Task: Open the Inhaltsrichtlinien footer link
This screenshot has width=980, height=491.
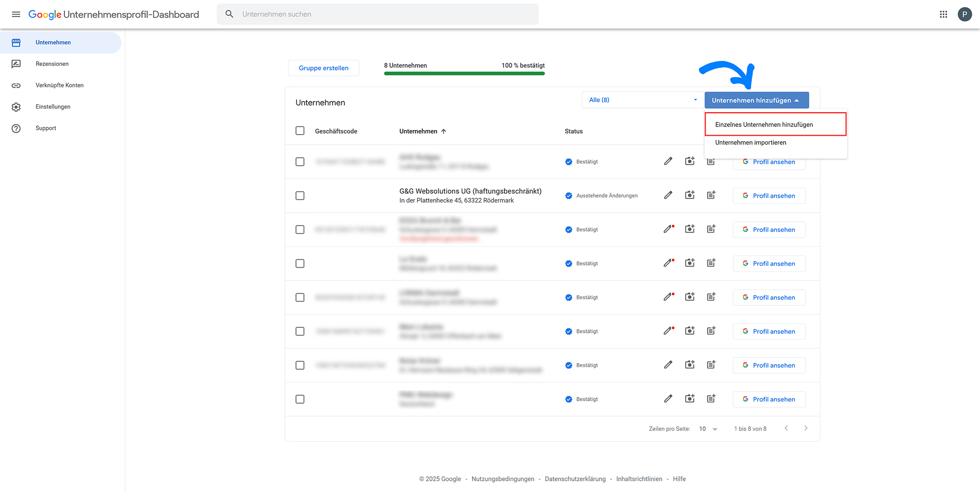Action: [x=639, y=479]
